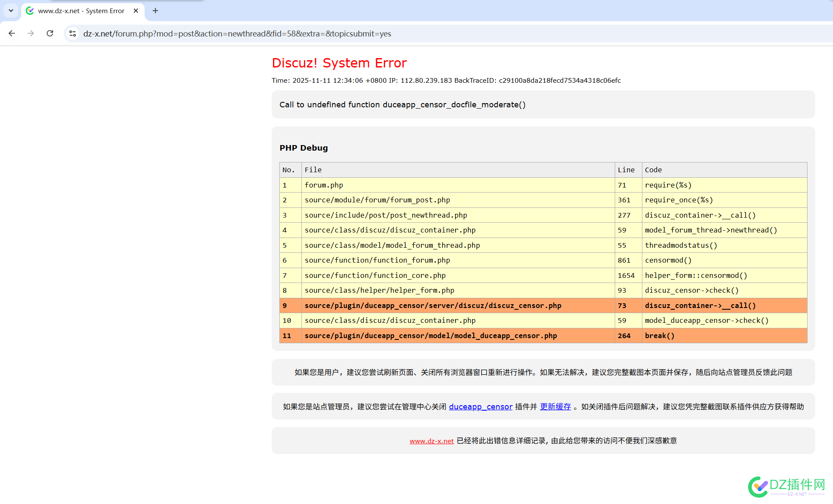This screenshot has width=833, height=504.
Task: Click the forward navigation arrow
Action: click(31, 34)
